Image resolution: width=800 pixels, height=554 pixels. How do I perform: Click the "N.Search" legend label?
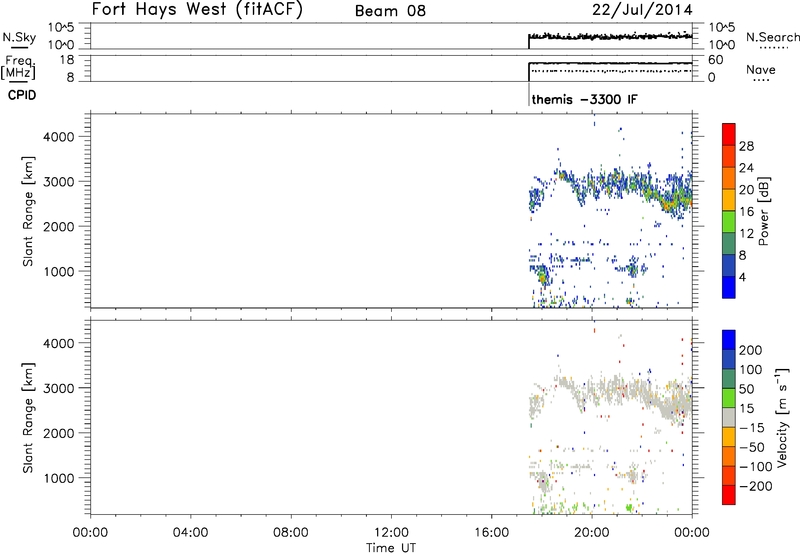[x=773, y=37]
